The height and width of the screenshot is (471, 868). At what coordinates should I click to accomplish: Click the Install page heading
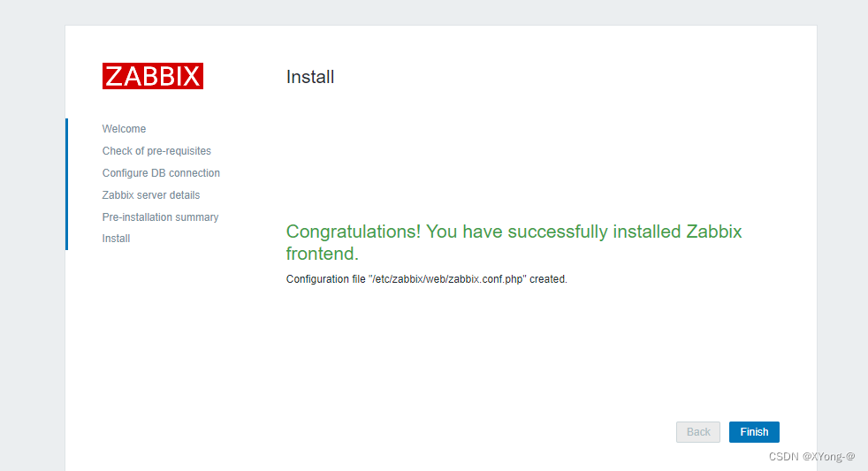click(310, 77)
